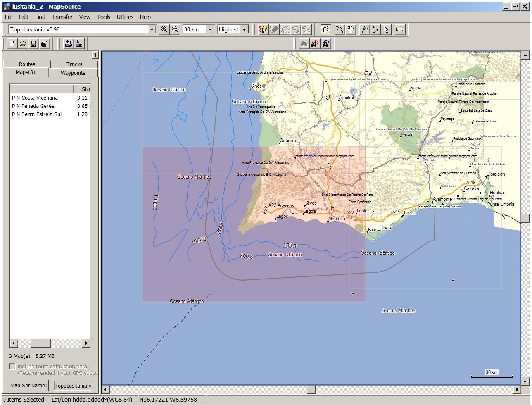532x405 pixels.
Task: Open the TopoLusitania v0.96 product dropdown
Action: (152, 29)
